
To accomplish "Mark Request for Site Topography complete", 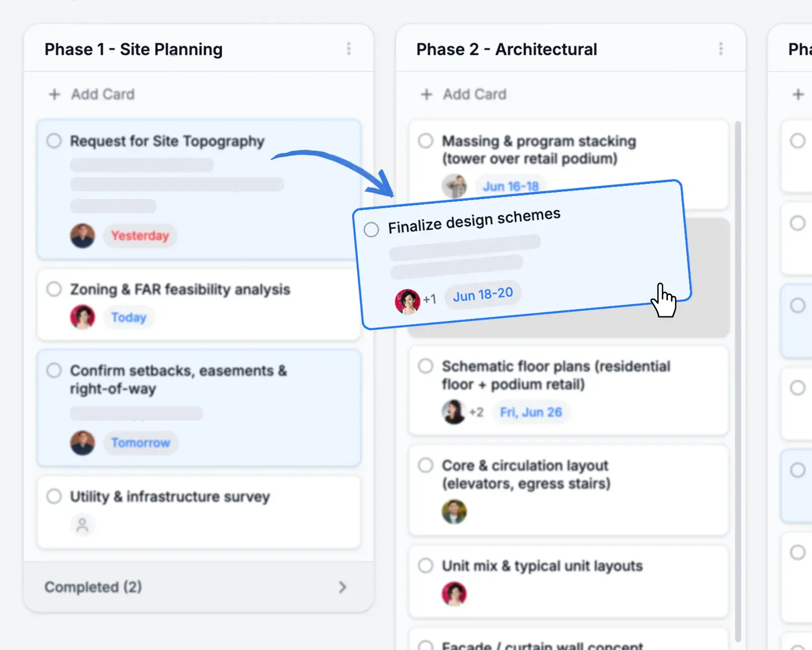I will pyautogui.click(x=54, y=141).
